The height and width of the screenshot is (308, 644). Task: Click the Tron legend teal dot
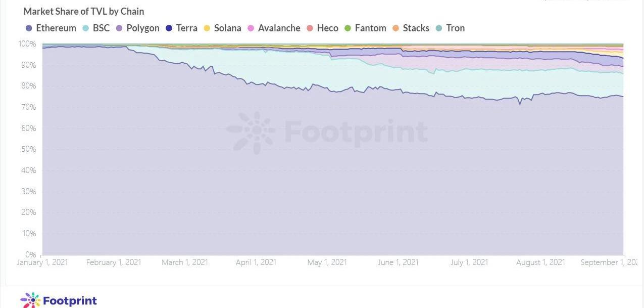[x=439, y=28]
